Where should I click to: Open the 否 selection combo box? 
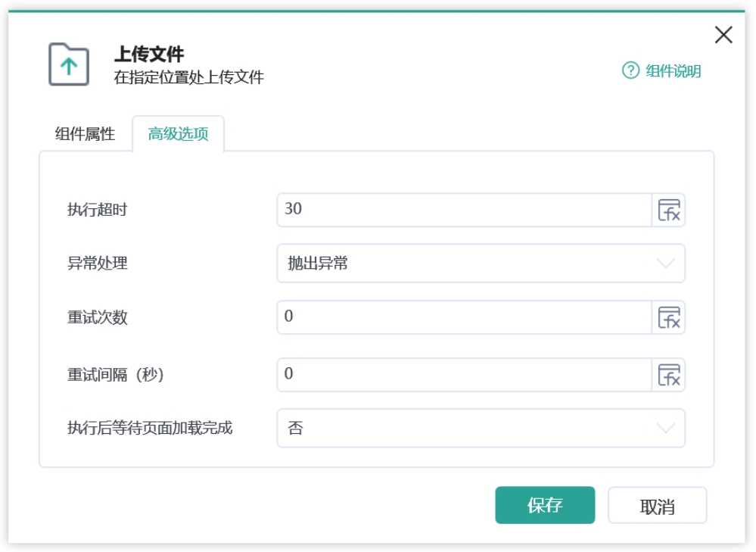pyautogui.click(x=481, y=428)
